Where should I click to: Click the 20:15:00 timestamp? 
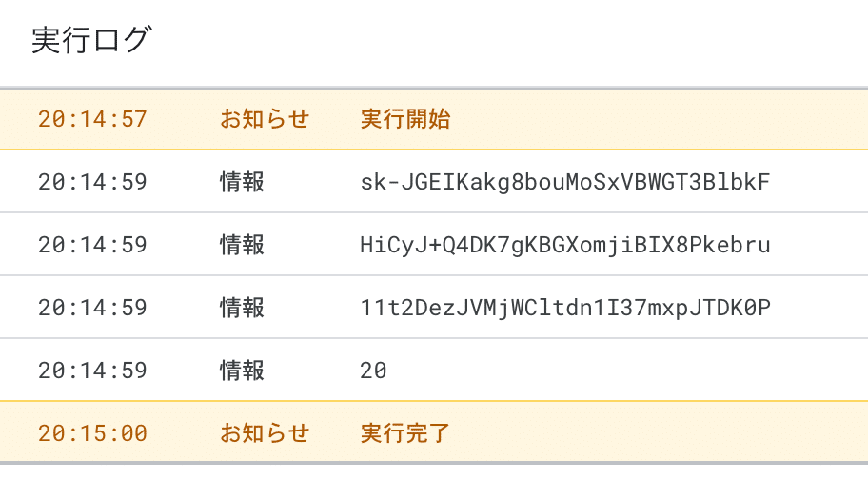coord(92,433)
